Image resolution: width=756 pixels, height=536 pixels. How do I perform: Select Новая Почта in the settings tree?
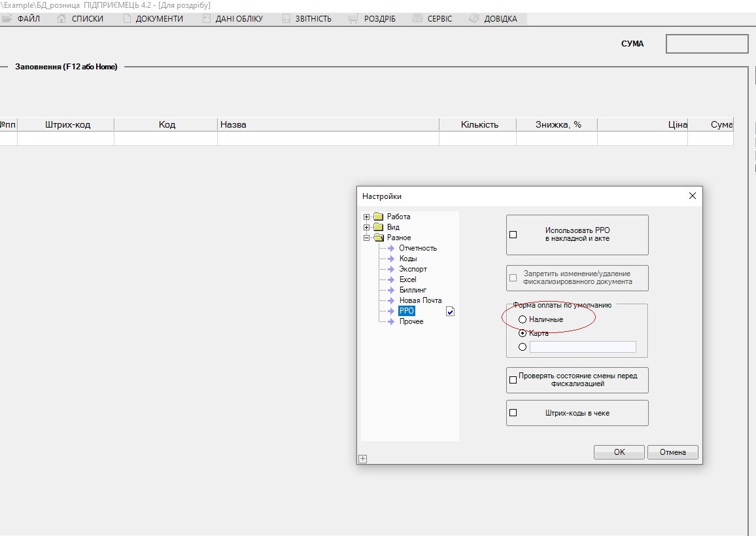coord(420,300)
